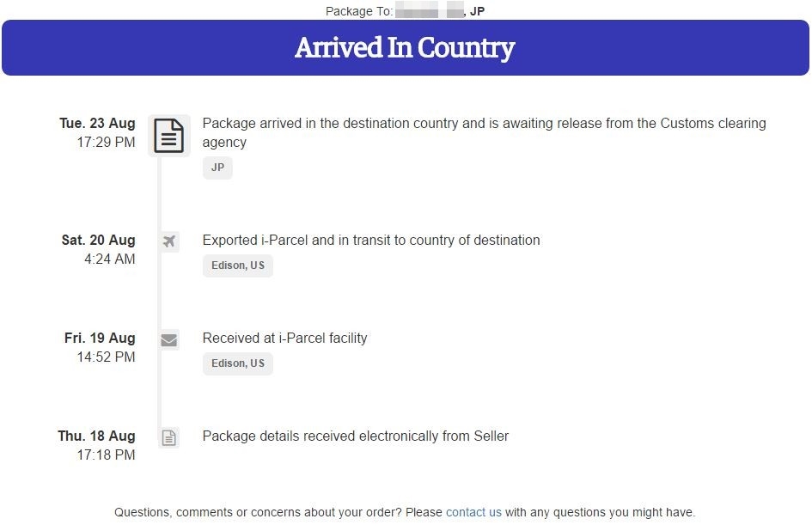Click the envelope received icon
The height and width of the screenshot is (531, 812).
[169, 340]
